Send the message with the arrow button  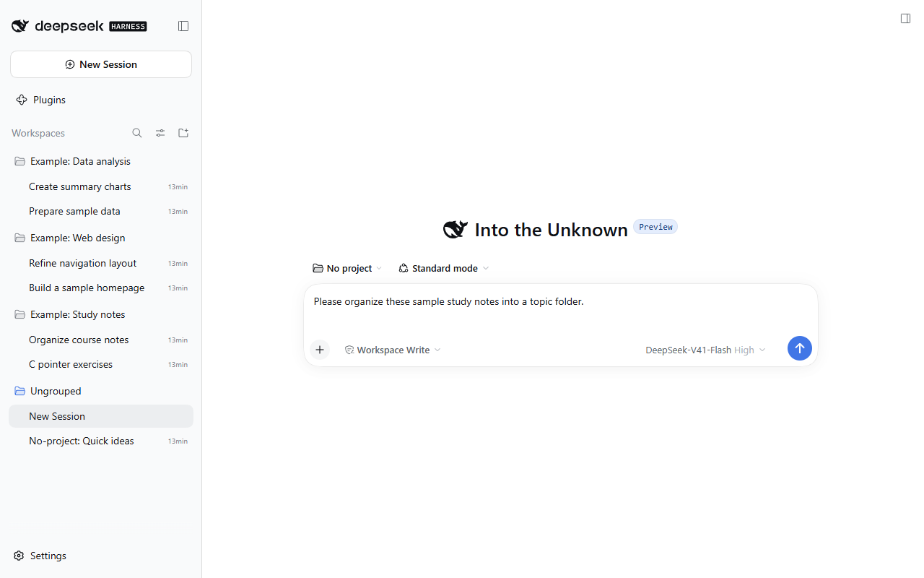pos(800,348)
